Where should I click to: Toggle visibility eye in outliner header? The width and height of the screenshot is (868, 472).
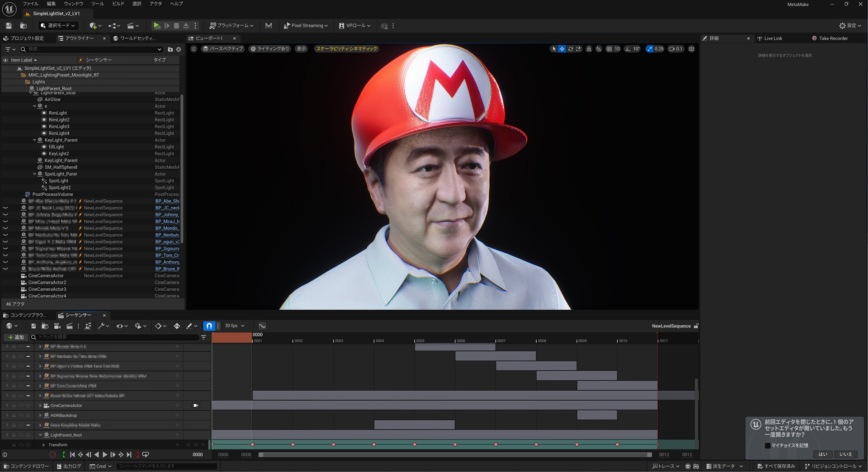tap(5, 60)
